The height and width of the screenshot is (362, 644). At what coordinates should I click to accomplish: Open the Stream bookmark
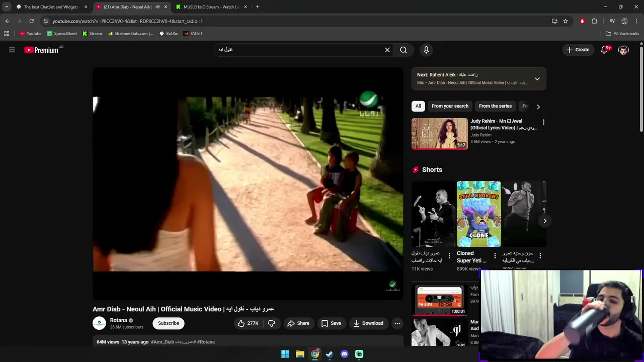(92, 34)
